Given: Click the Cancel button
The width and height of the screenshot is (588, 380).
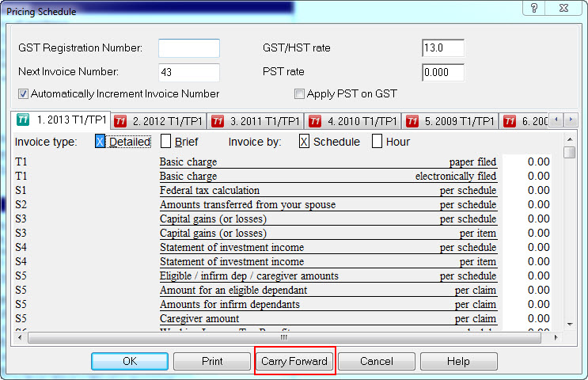Looking at the screenshot, I should 377,361.
